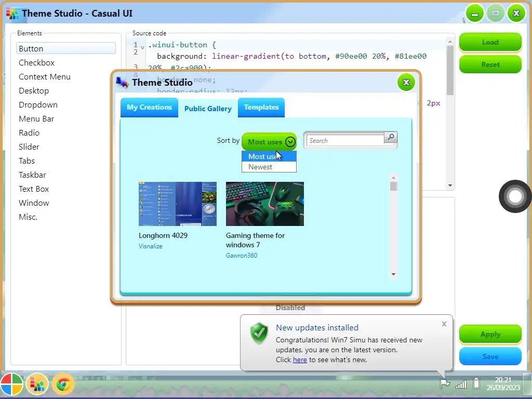Click the gallery scrollbar down arrow
This screenshot has width=532, height=399.
pos(394,274)
